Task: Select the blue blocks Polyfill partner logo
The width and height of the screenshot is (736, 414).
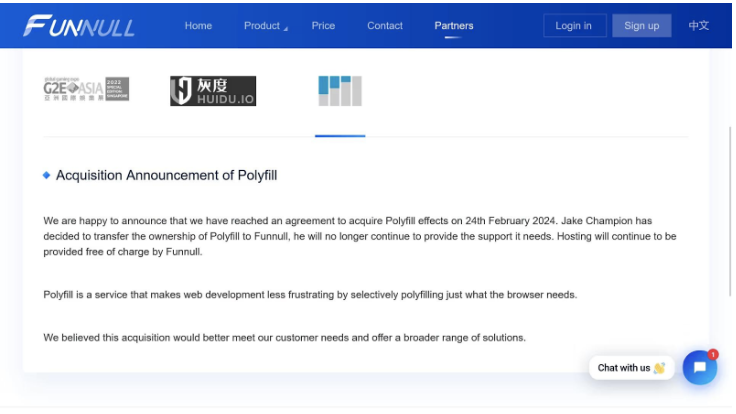Action: click(339, 91)
